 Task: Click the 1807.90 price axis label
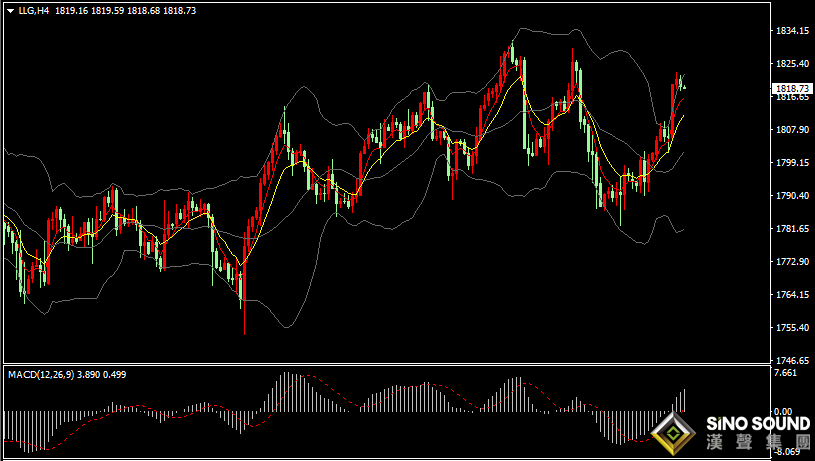pos(793,129)
